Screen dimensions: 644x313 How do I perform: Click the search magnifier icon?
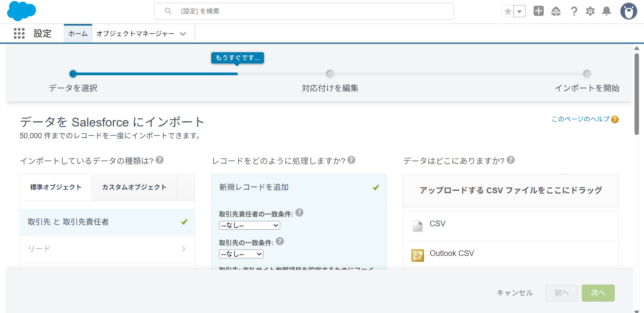pos(168,11)
